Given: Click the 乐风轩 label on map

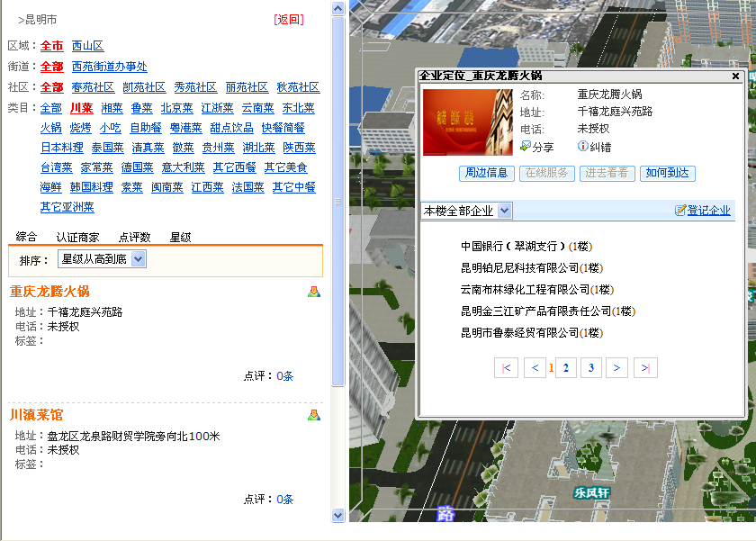Looking at the screenshot, I should (591, 492).
